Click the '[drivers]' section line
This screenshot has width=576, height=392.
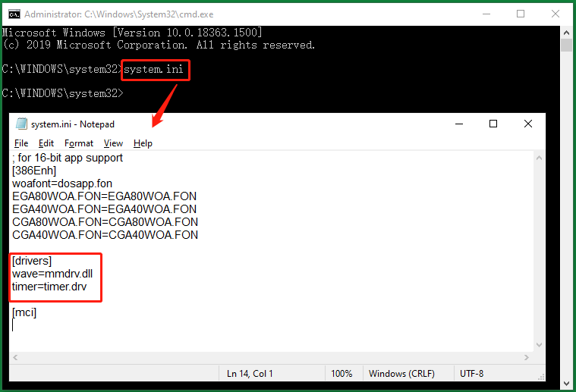(32, 261)
